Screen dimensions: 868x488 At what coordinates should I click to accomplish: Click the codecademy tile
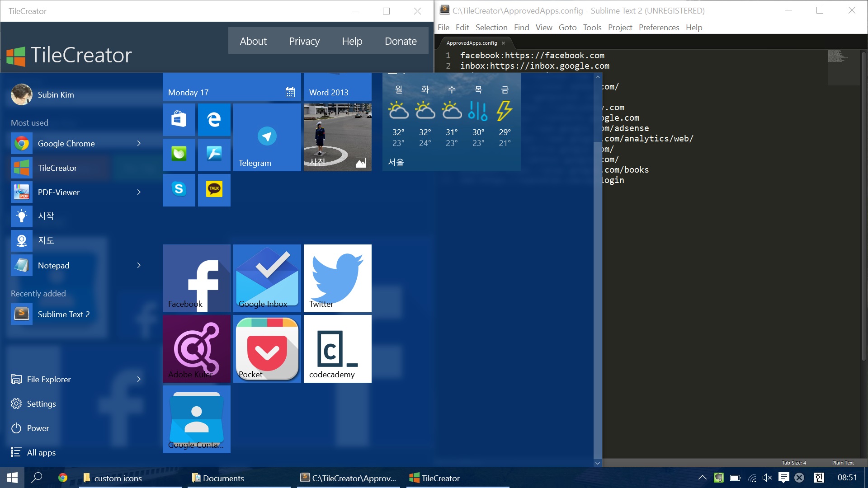coord(337,348)
